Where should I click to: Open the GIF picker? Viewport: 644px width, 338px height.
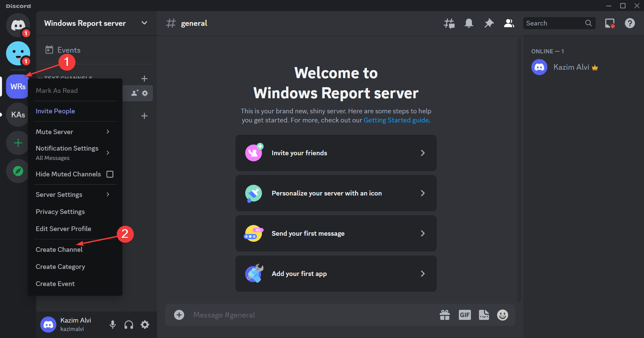coord(465,315)
